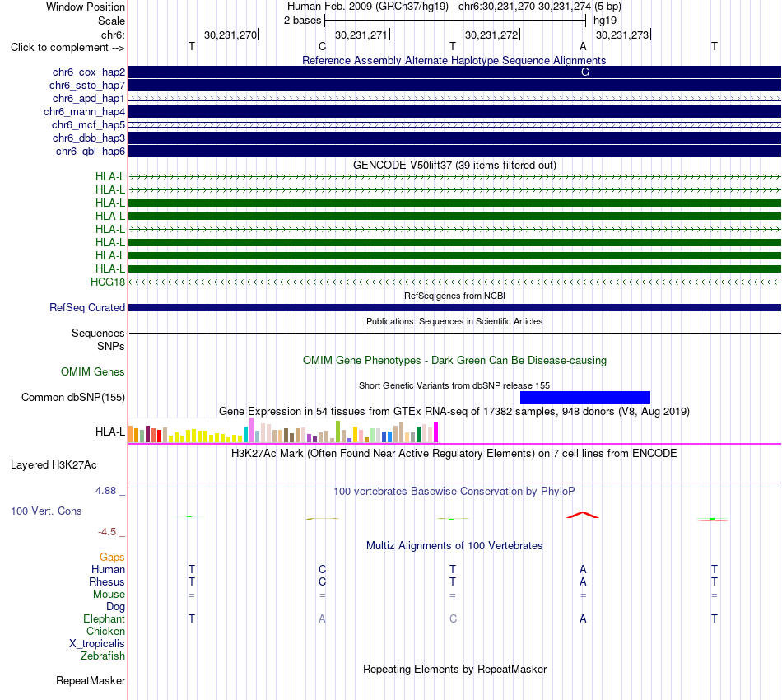Viewport: 782px width, 700px height.
Task: Click the 'Click to complement -->' label
Action: coord(67,48)
